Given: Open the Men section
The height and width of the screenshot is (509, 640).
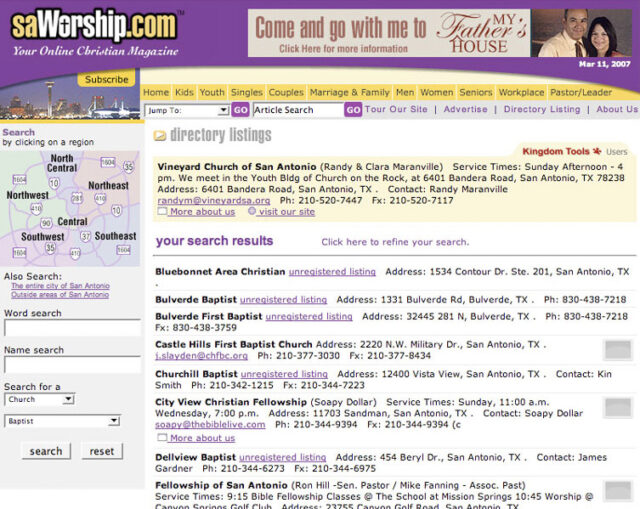Looking at the screenshot, I should point(404,93).
